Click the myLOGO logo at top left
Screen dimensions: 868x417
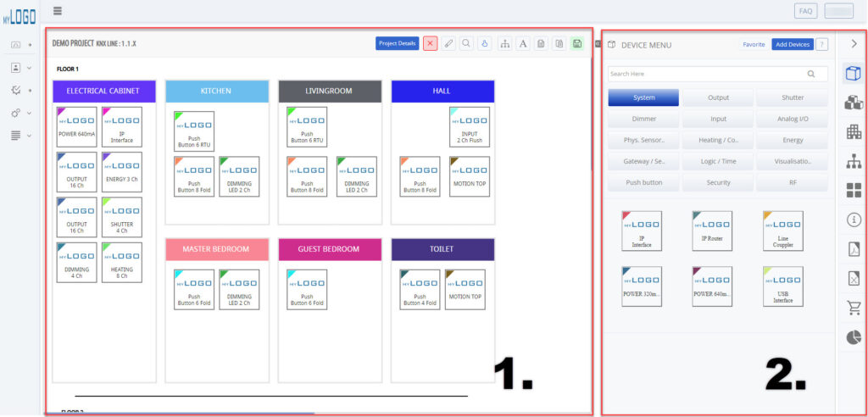point(19,16)
